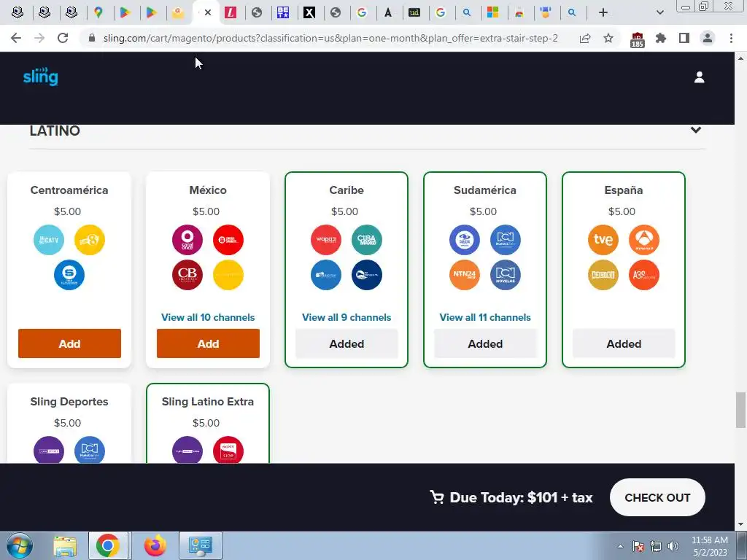The width and height of the screenshot is (747, 560).
Task: Open the Windows Start menu
Action: (20, 545)
